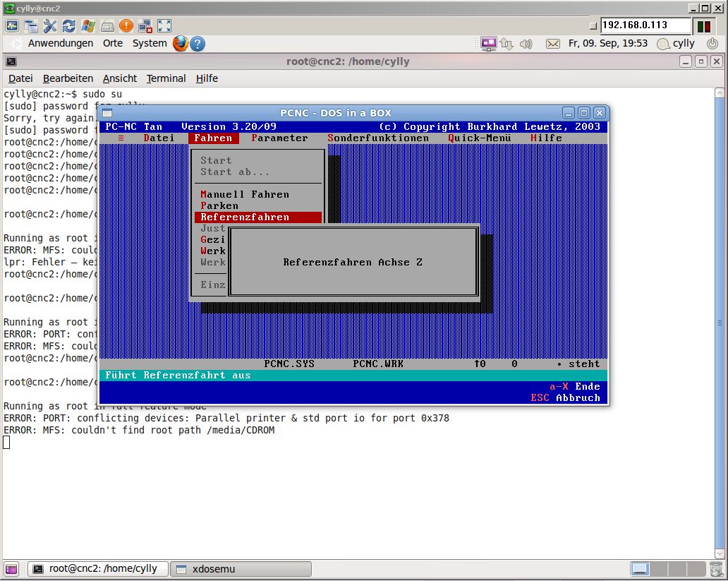Send Windows start key via toolbar icon

pos(88,26)
